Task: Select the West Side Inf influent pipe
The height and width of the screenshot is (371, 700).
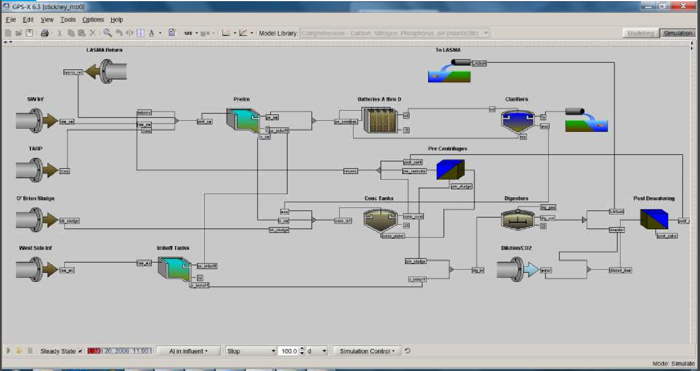Action: (37, 270)
